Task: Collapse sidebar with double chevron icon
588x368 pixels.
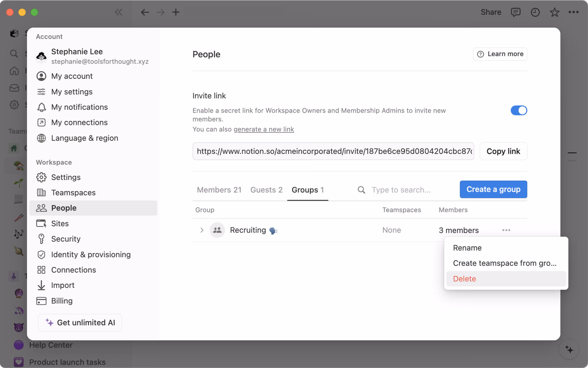Action: tap(119, 12)
